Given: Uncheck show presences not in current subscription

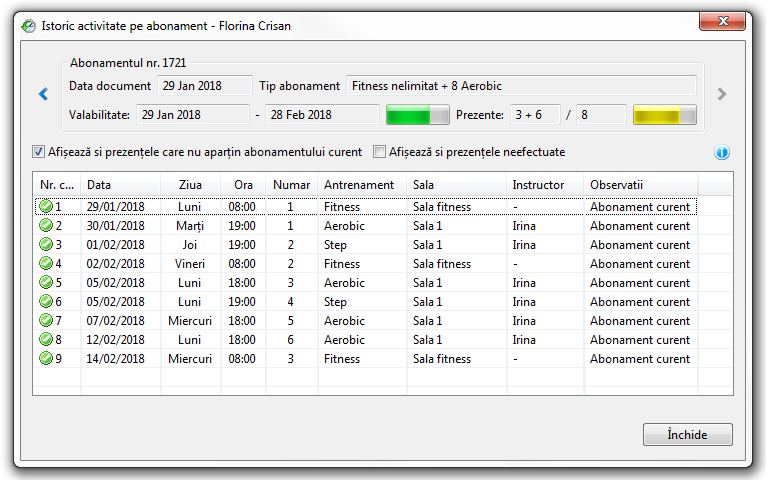Looking at the screenshot, I should click(x=39, y=153).
